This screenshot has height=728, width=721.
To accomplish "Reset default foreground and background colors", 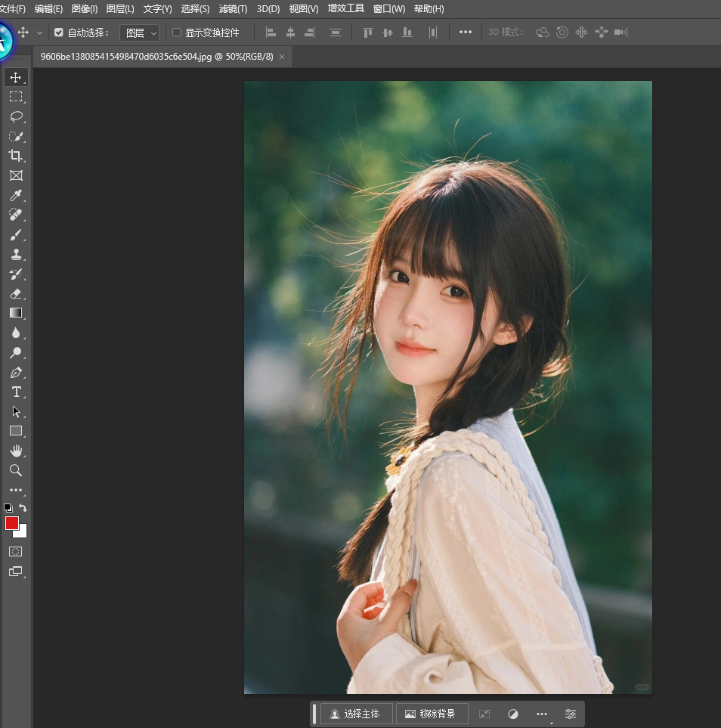I will tap(8, 507).
